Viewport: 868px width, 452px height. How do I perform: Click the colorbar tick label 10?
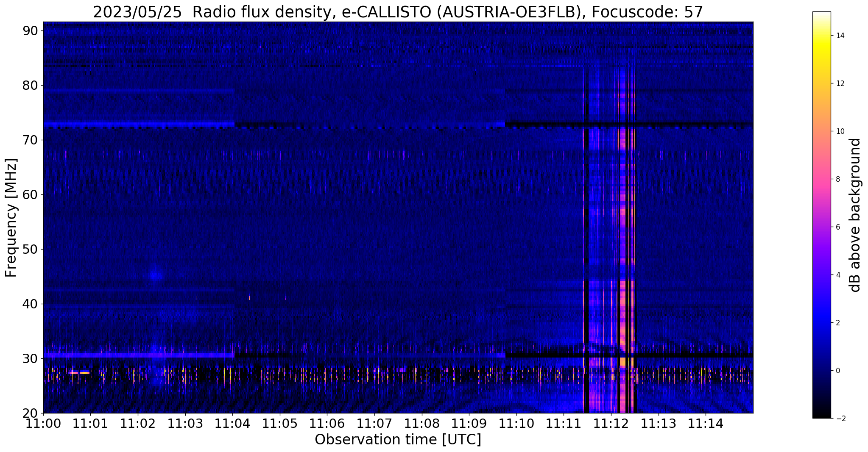point(840,131)
